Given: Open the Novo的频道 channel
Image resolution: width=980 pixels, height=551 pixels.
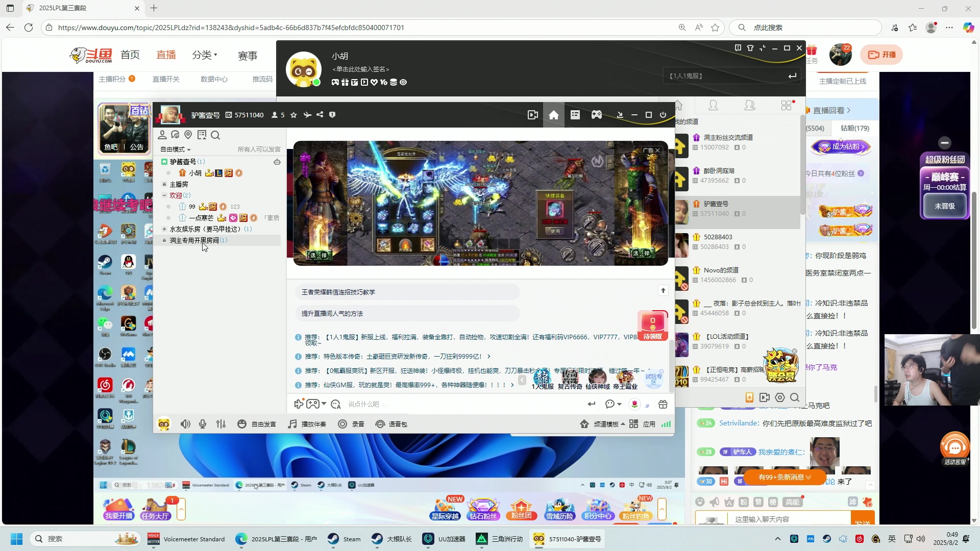Looking at the screenshot, I should [738, 275].
